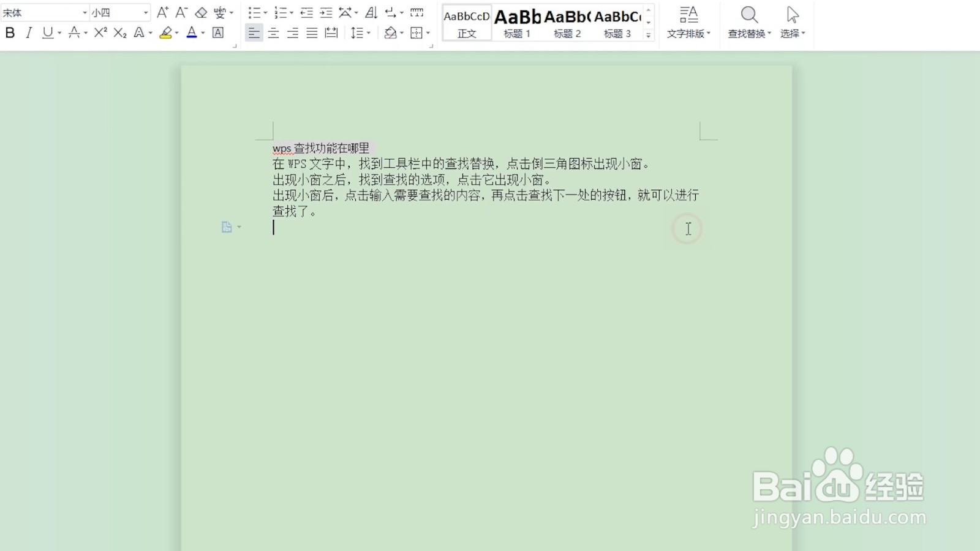This screenshot has height=551, width=980.
Task: Apply yellow text highlight color
Action: point(165,32)
